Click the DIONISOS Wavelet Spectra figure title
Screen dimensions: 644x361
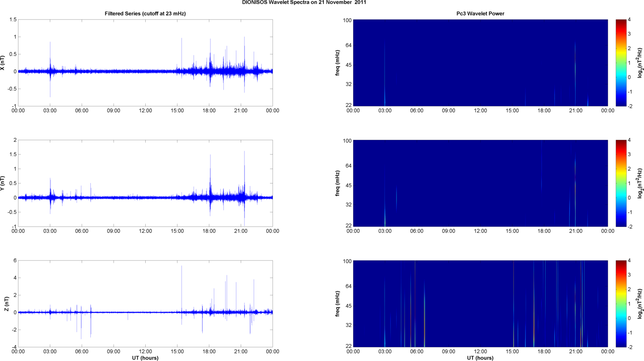point(304,3)
